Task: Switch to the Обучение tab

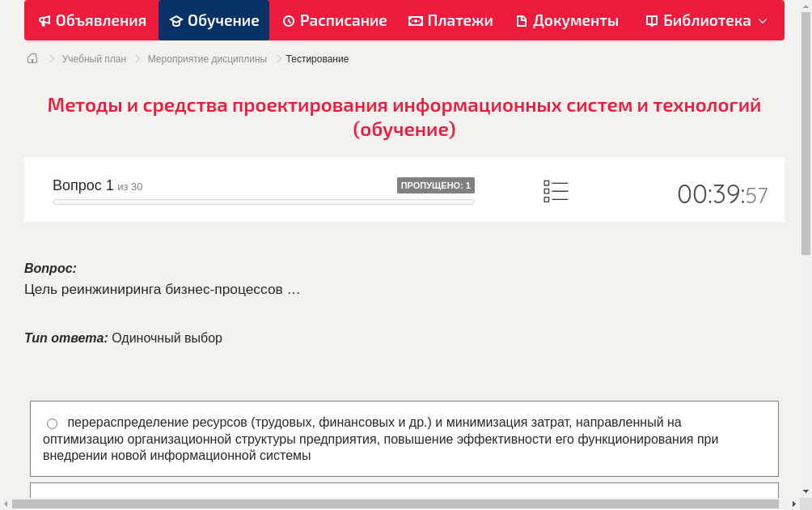Action: [214, 20]
